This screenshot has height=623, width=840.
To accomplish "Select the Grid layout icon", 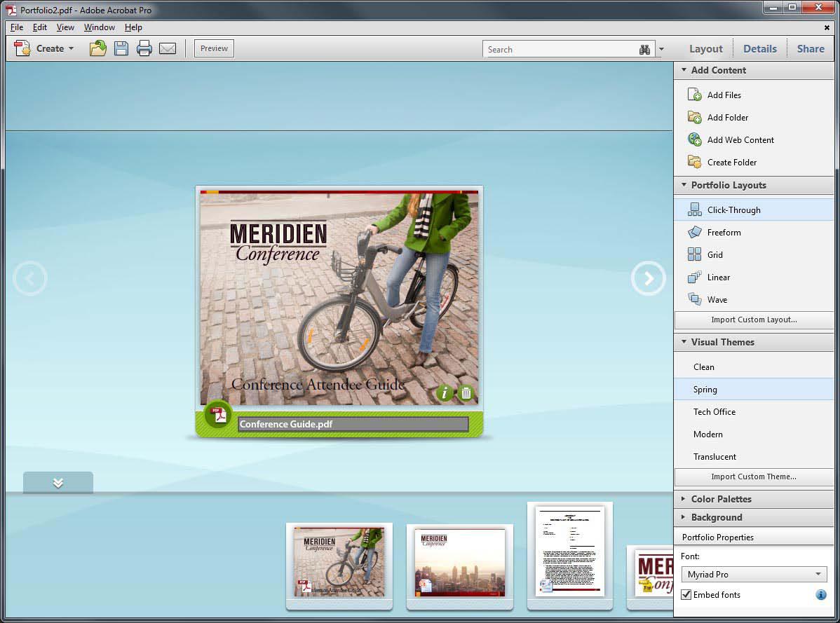I will (695, 255).
